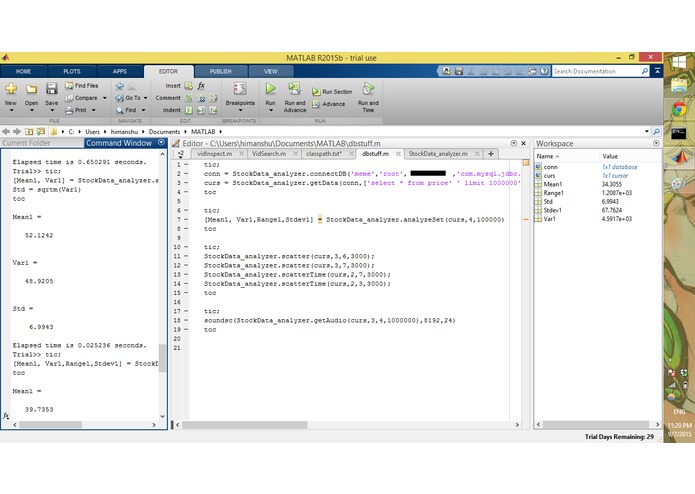Close the classpath.txt editor tab

pyautogui.click(x=351, y=154)
